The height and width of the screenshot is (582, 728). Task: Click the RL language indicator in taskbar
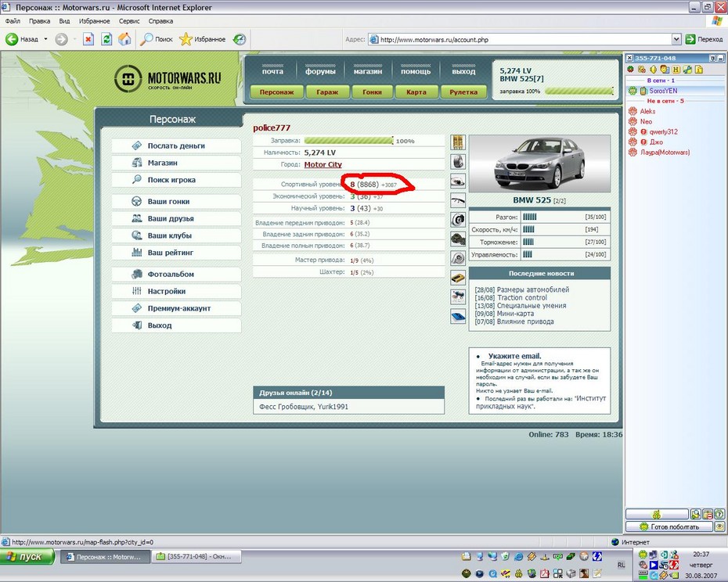(x=622, y=565)
